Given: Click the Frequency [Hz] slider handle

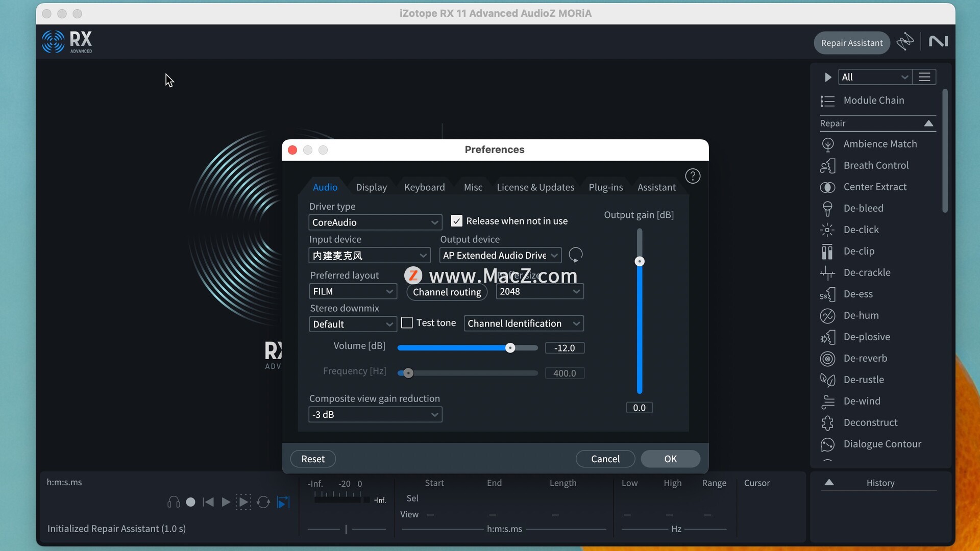Looking at the screenshot, I should coord(408,373).
